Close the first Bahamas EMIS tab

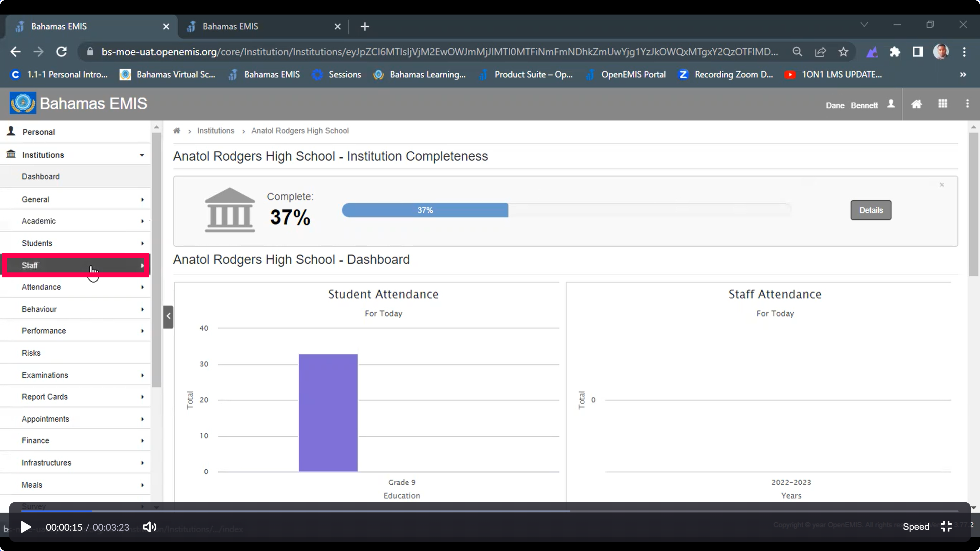pos(166,27)
